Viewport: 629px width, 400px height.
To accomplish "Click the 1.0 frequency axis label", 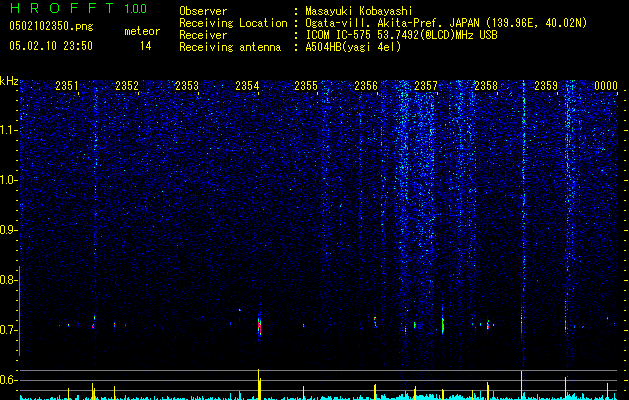I will (8, 180).
